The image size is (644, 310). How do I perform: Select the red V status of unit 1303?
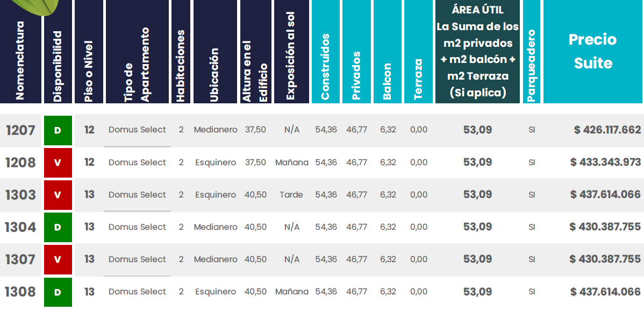(58, 195)
